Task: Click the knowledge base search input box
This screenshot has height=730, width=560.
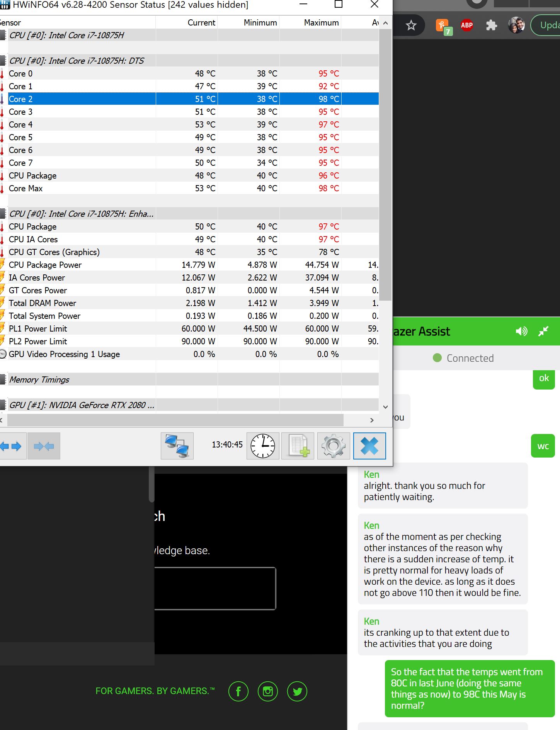Action: (215, 588)
